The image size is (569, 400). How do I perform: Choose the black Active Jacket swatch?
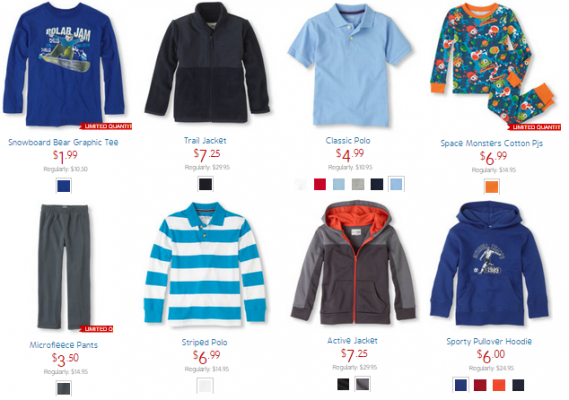click(343, 384)
